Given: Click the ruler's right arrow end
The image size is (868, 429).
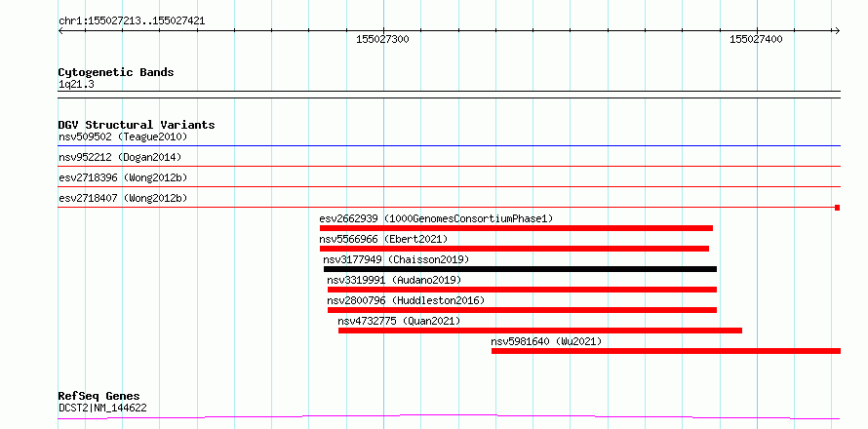Looking at the screenshot, I should 837,30.
